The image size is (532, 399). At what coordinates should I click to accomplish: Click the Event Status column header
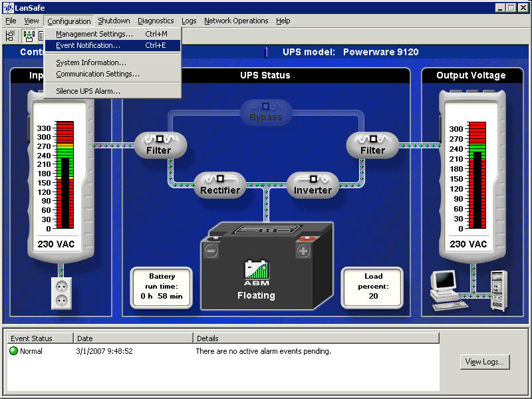tap(41, 338)
